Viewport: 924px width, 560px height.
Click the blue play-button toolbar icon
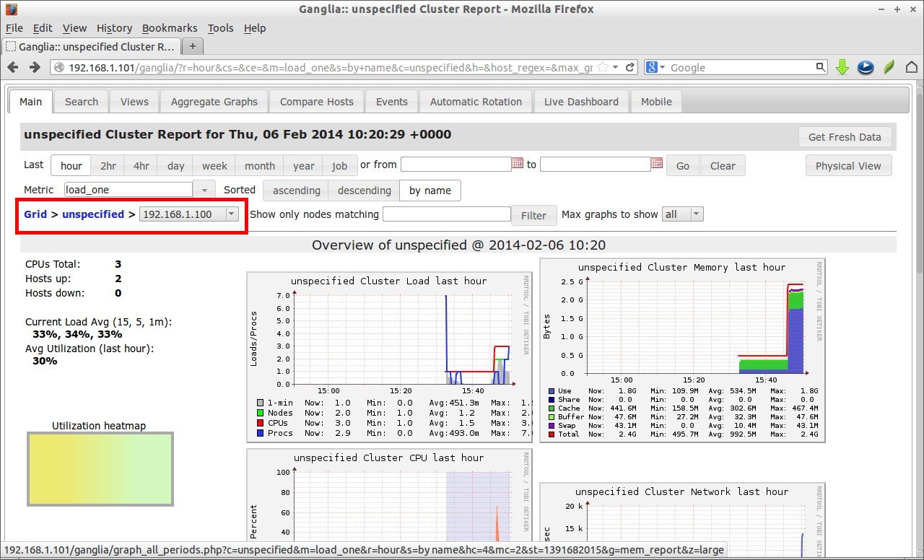pyautogui.click(x=866, y=67)
